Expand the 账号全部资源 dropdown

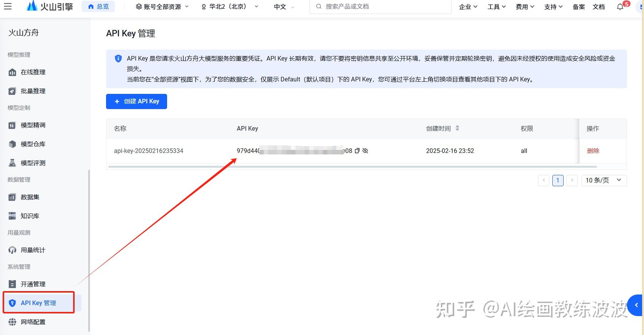[x=162, y=6]
